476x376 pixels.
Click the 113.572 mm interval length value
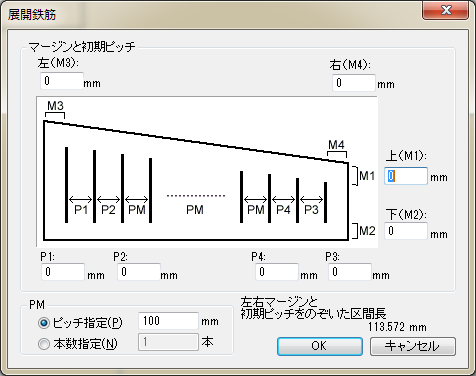[x=397, y=327]
